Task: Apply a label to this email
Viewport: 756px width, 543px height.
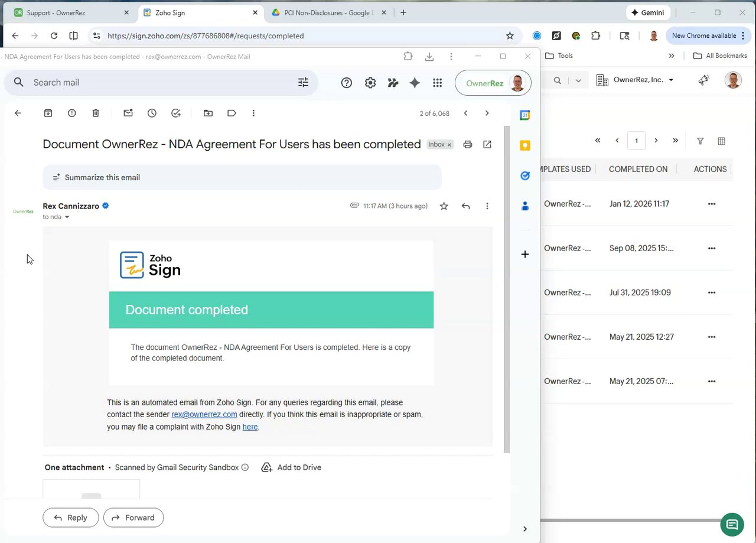Action: [232, 113]
